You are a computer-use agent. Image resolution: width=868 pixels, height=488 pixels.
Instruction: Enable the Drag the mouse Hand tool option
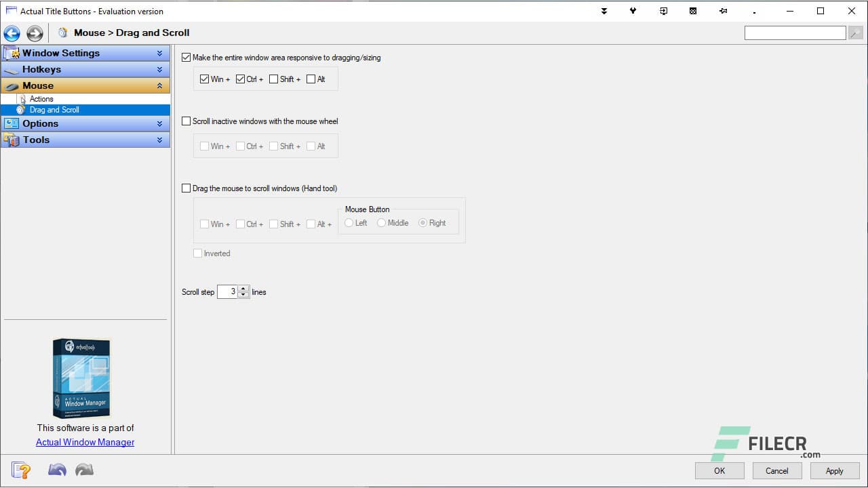coord(186,188)
